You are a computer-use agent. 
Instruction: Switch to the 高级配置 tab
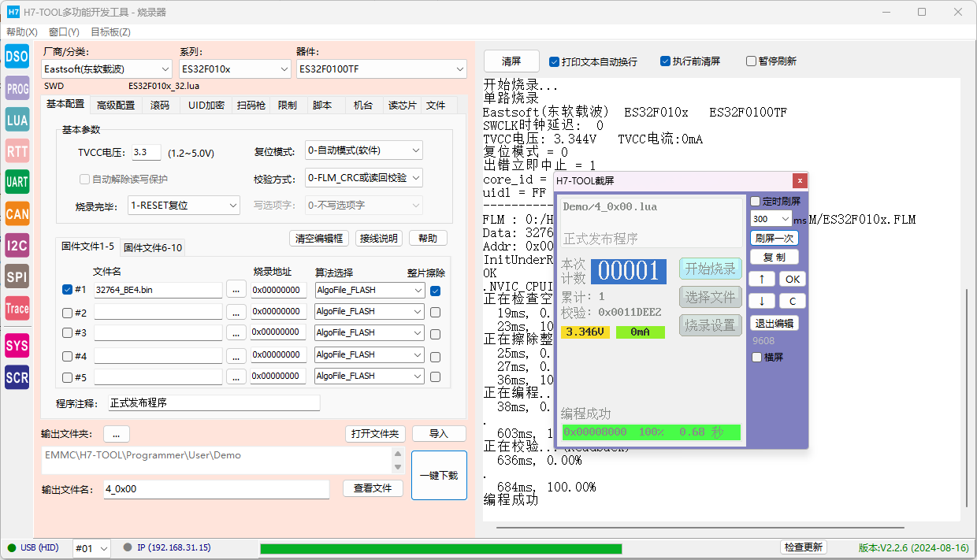pyautogui.click(x=116, y=106)
